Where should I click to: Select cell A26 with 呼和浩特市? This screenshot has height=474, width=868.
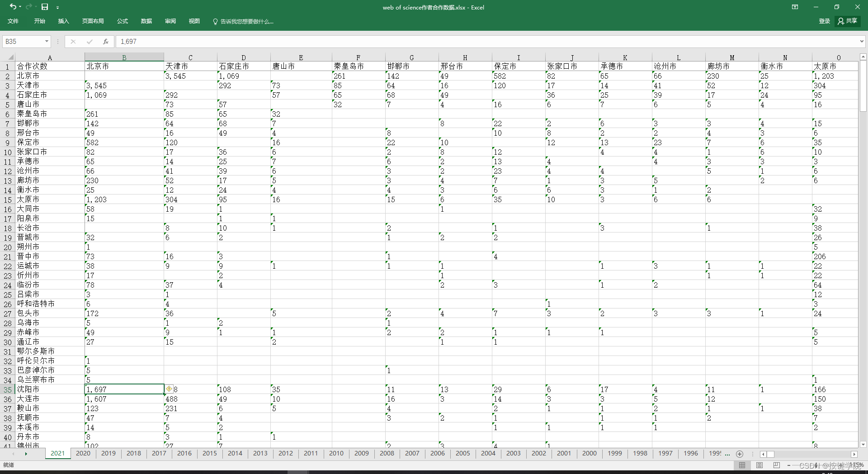(x=50, y=304)
